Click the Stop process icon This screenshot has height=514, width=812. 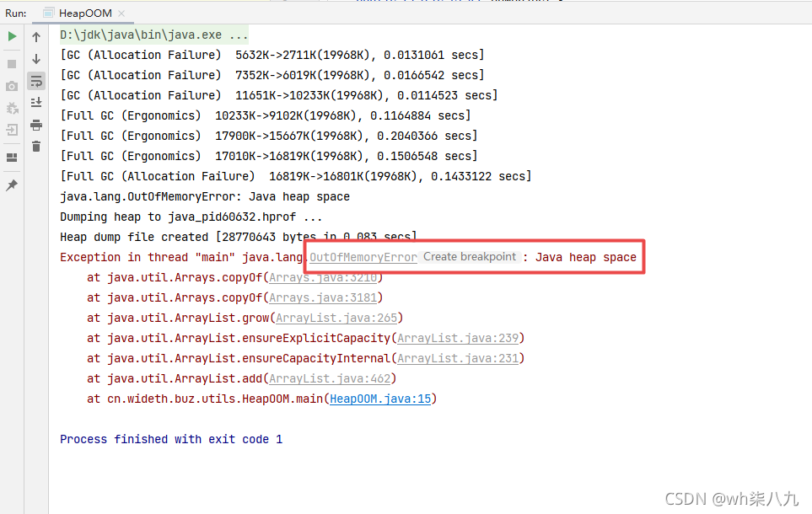(x=12, y=64)
